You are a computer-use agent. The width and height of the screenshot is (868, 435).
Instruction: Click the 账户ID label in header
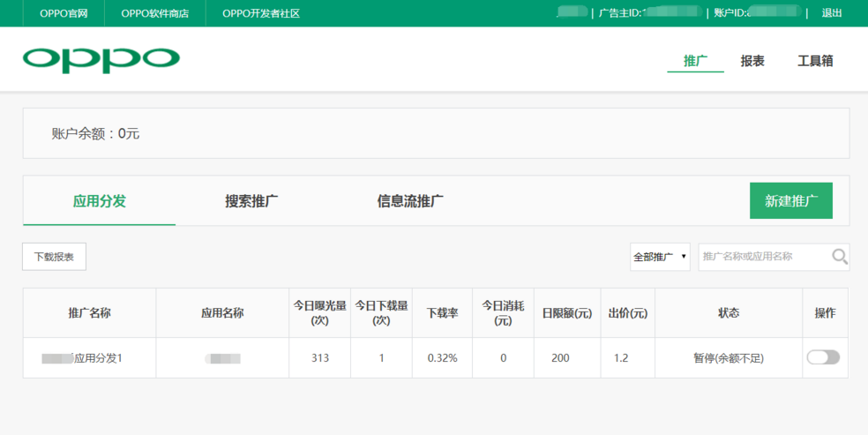(x=730, y=13)
